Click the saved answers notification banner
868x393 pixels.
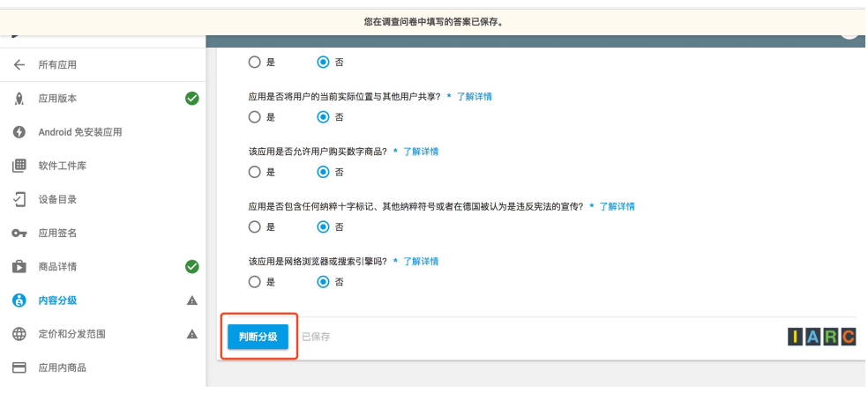pyautogui.click(x=434, y=23)
